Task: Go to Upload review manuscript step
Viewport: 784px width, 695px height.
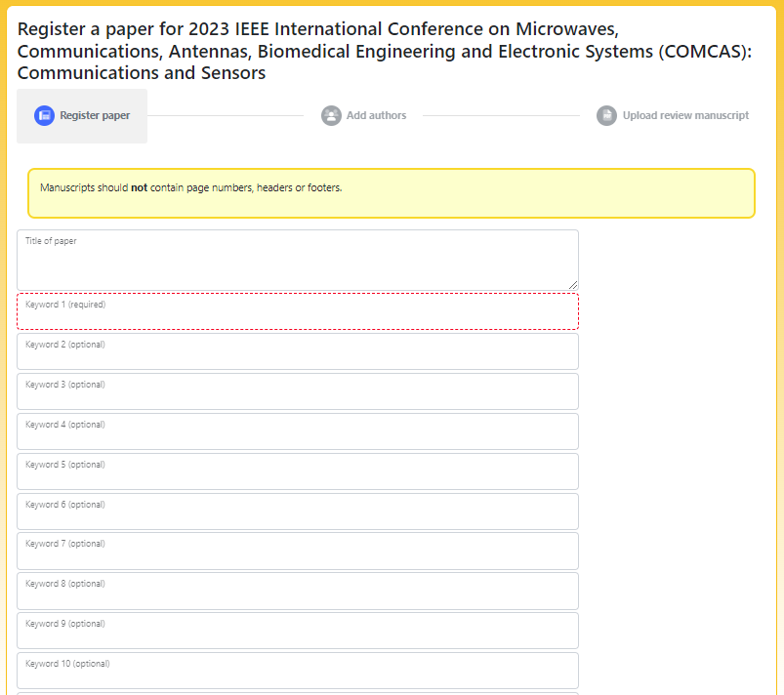Action: click(673, 115)
